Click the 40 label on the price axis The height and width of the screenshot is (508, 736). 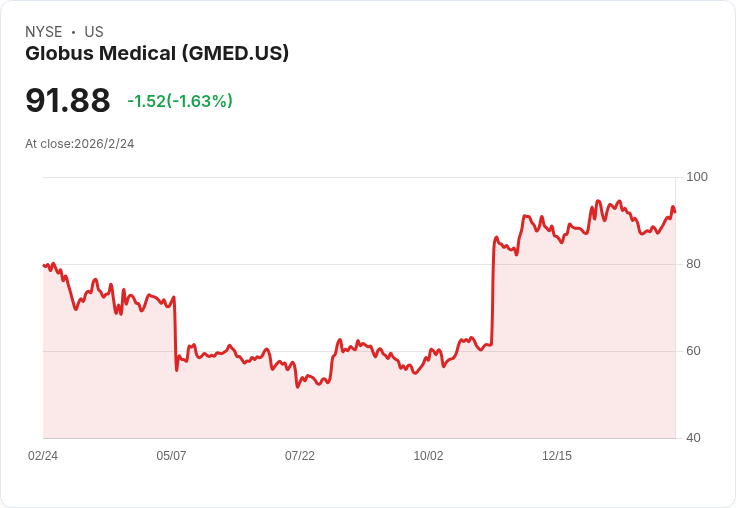[x=693, y=438]
